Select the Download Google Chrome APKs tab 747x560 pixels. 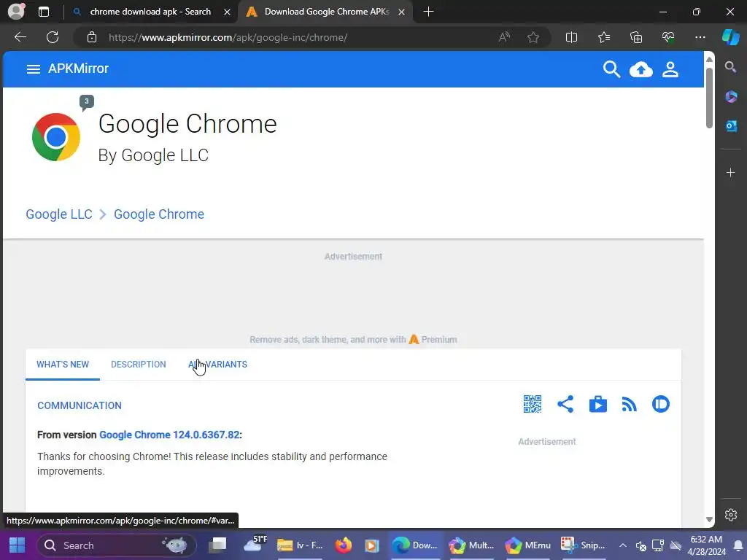(326, 12)
